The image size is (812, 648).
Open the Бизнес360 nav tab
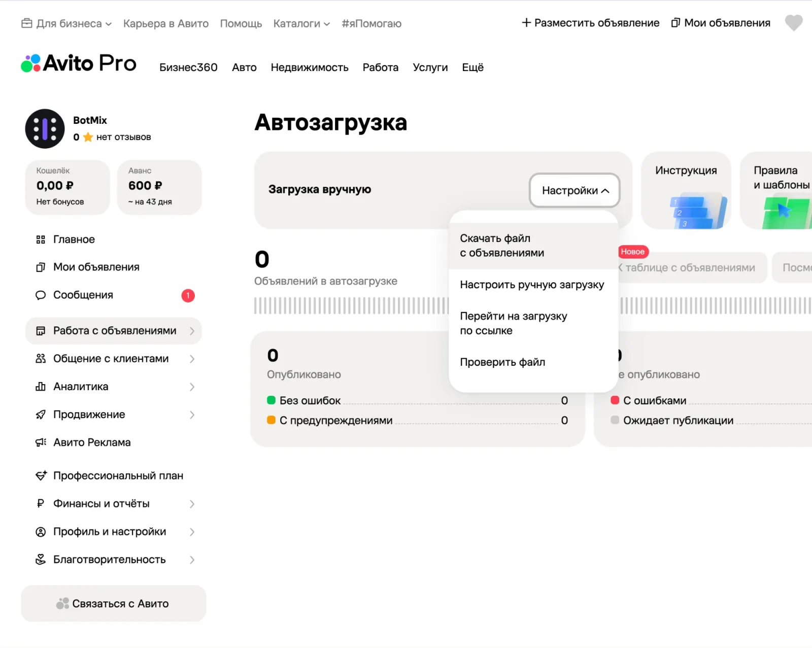[x=188, y=67]
